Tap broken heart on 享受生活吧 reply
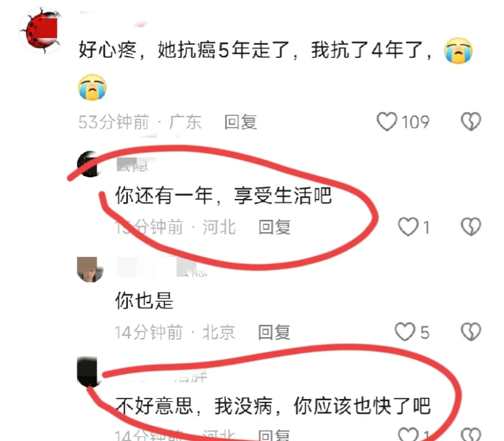 pos(471,227)
